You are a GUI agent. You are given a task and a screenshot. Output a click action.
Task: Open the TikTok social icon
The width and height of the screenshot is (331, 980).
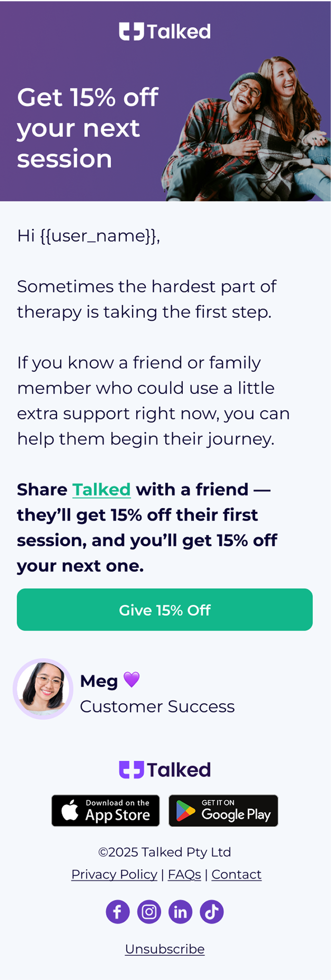click(212, 912)
